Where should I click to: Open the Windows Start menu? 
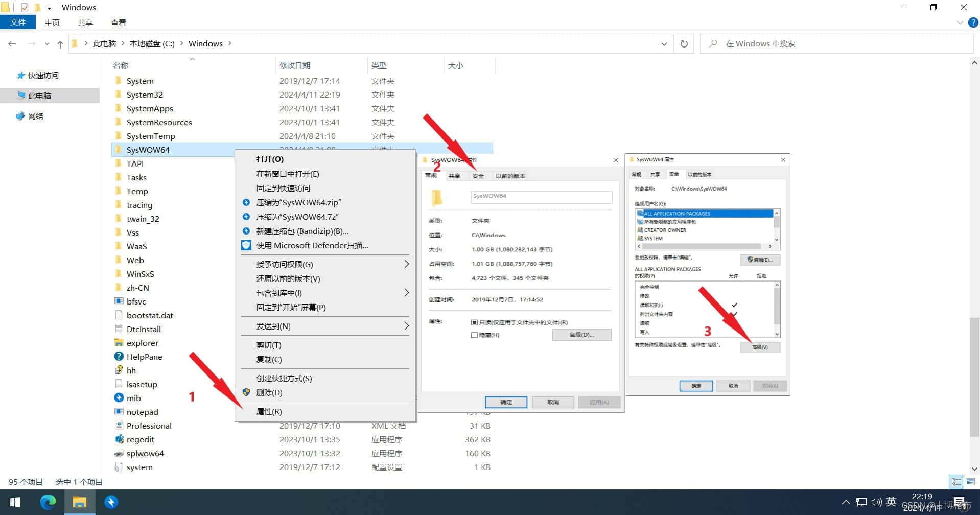(x=15, y=502)
